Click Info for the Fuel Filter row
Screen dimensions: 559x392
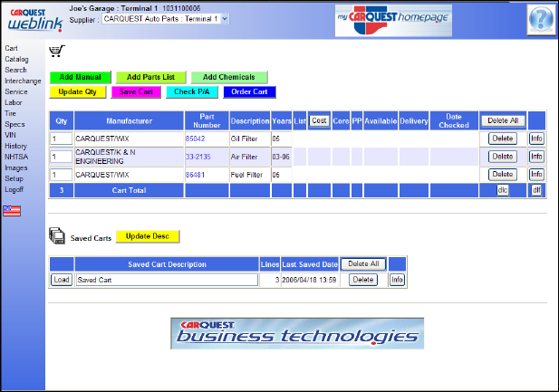point(536,174)
